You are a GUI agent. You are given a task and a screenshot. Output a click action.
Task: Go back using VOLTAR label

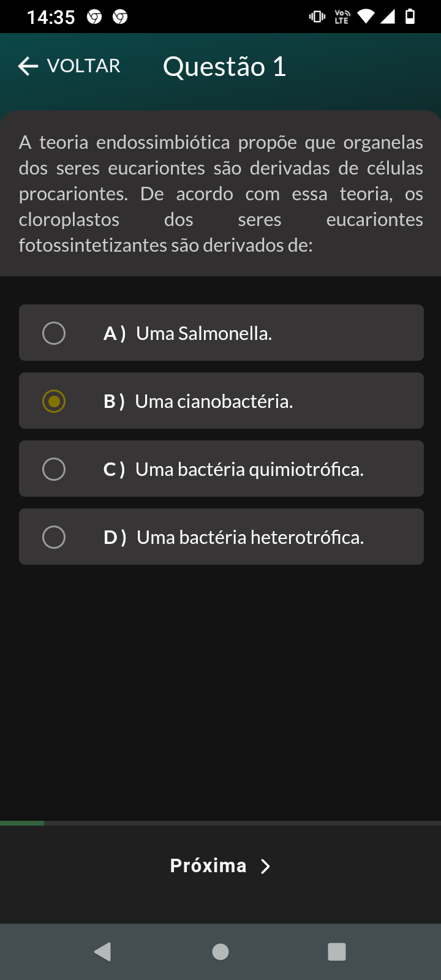(84, 66)
